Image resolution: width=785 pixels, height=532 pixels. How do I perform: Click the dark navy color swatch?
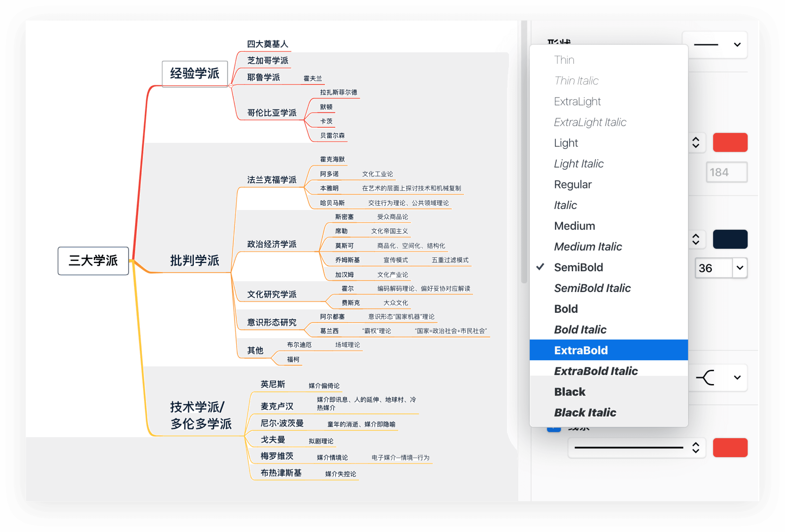[x=730, y=239]
